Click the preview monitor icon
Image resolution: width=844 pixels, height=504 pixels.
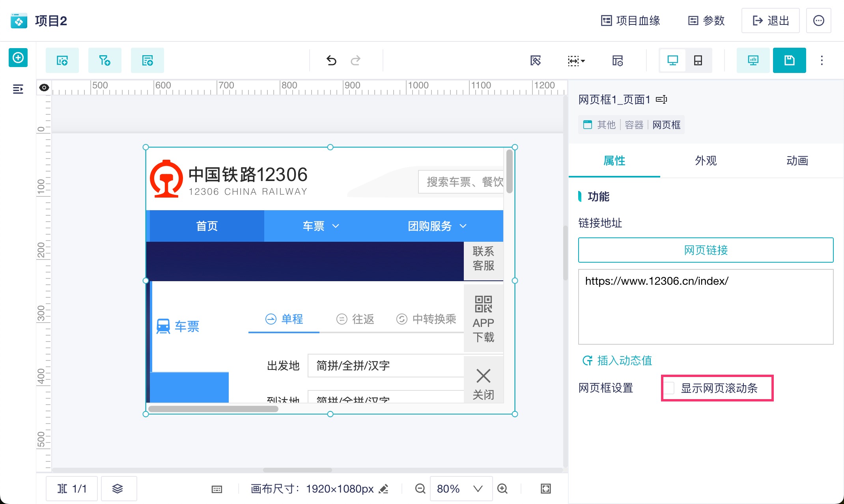click(x=753, y=60)
